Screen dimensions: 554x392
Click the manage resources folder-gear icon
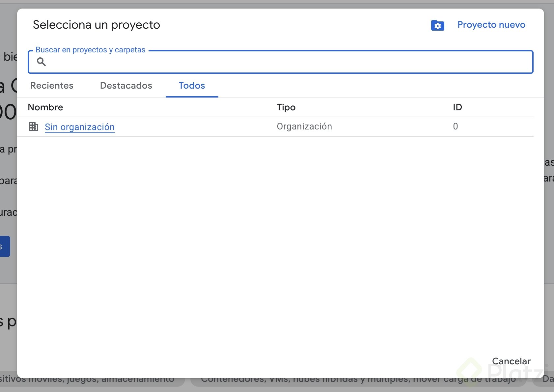click(437, 25)
